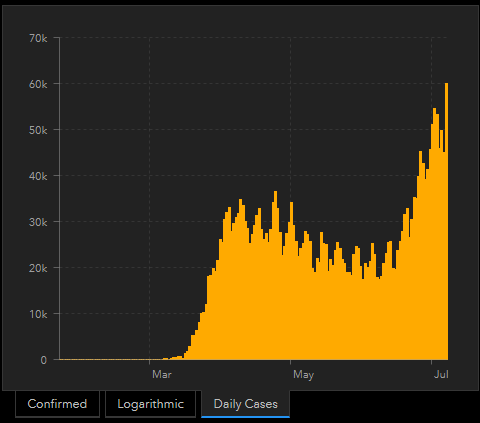Click the late-June bar peaking near 45k
The width and height of the screenshot is (480, 423).
420,255
